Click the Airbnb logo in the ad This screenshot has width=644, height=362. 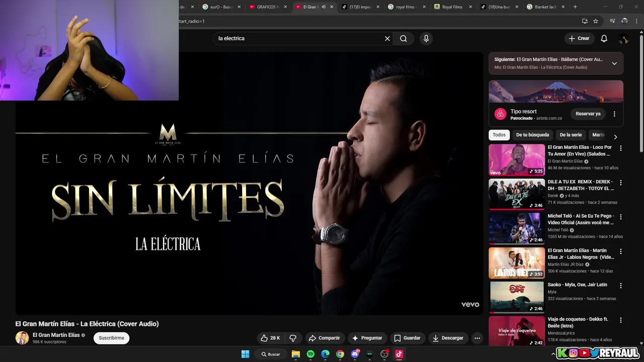point(500,114)
